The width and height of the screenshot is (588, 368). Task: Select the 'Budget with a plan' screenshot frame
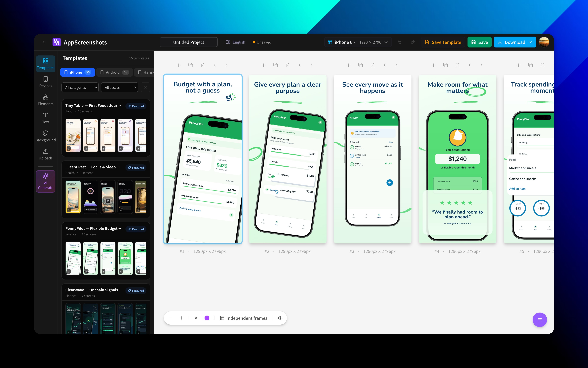203,159
